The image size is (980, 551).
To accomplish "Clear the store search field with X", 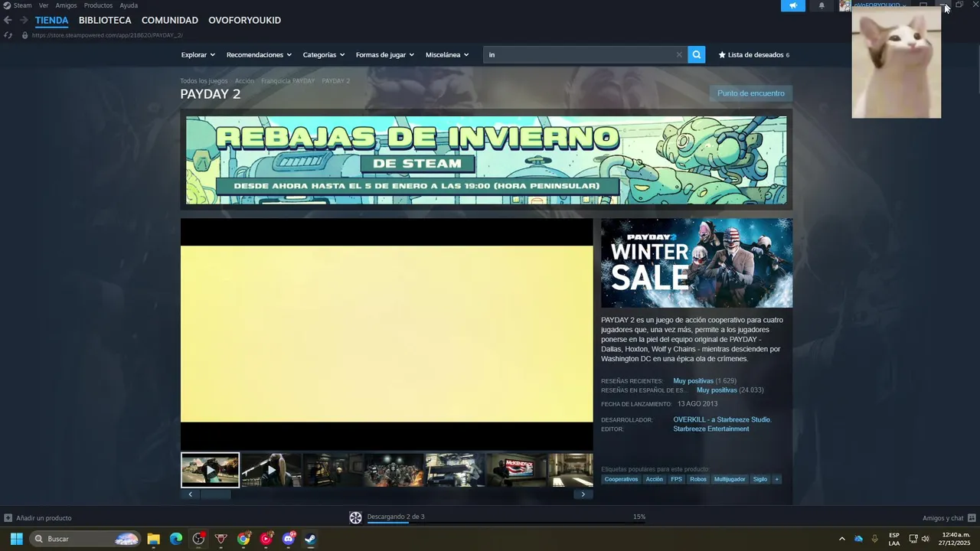I will [678, 54].
